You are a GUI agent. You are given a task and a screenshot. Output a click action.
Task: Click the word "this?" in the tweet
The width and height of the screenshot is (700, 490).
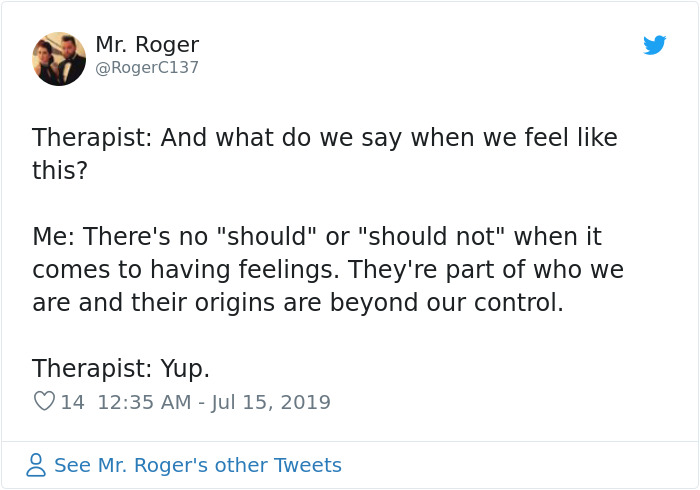point(60,171)
